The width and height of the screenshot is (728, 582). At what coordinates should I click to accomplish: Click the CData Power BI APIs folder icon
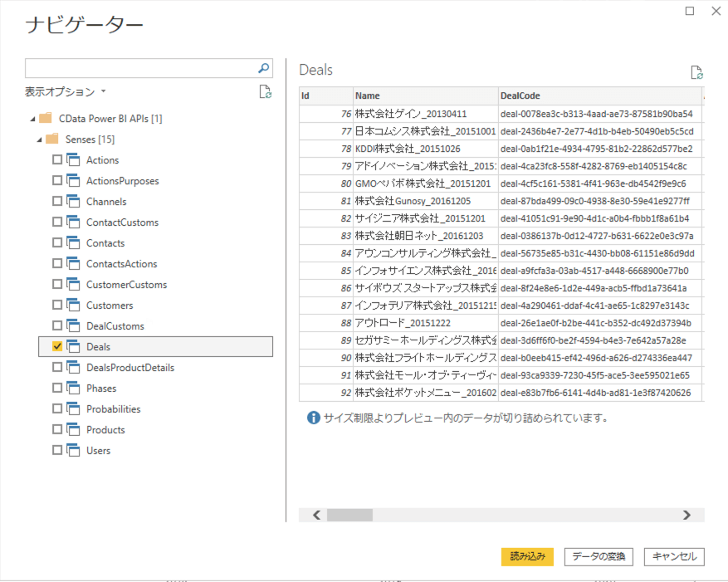coord(45,119)
